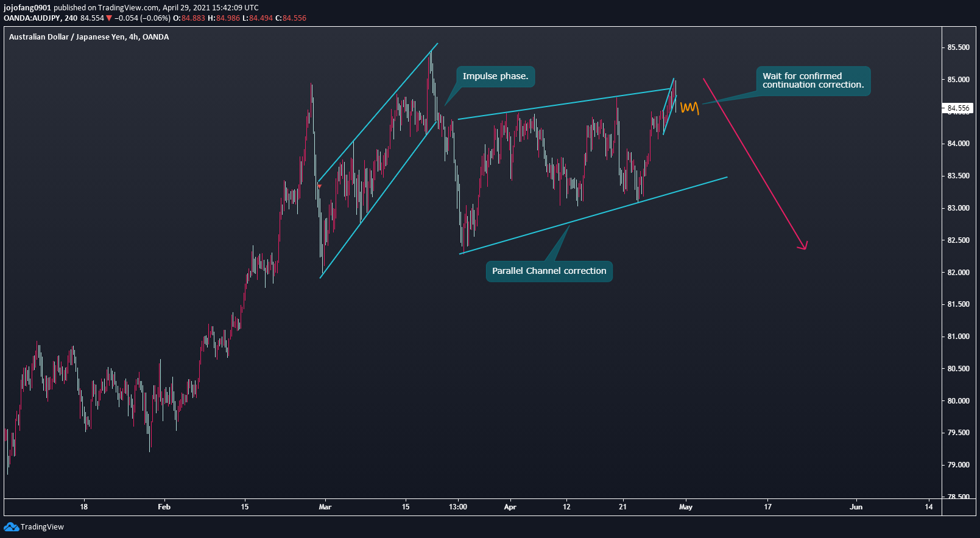
Task: Click the OANDA:AUDJPY symbol text in the header
Action: coord(32,18)
